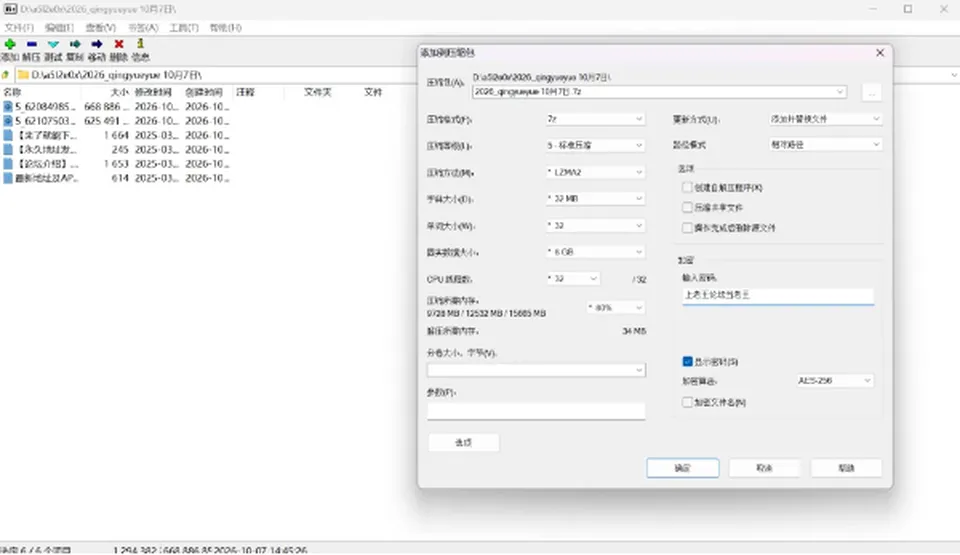Open the compression method dropdown showing LZMA2
The image size is (960, 555).
(595, 172)
